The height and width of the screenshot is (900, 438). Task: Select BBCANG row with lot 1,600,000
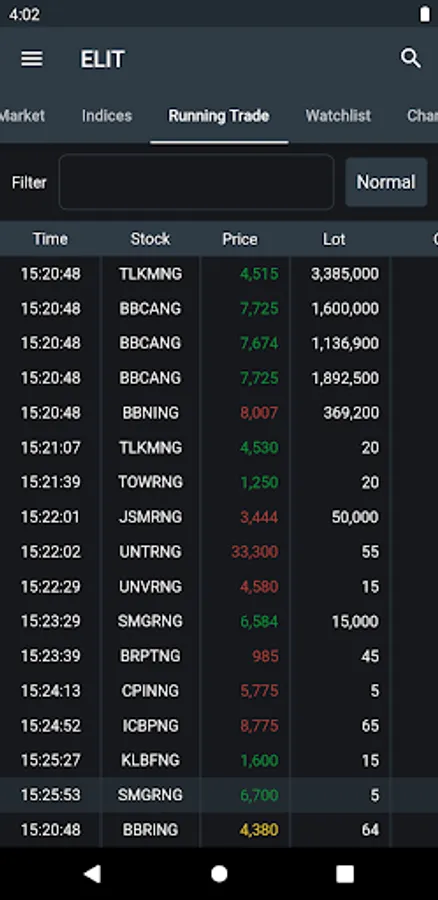pyautogui.click(x=219, y=309)
